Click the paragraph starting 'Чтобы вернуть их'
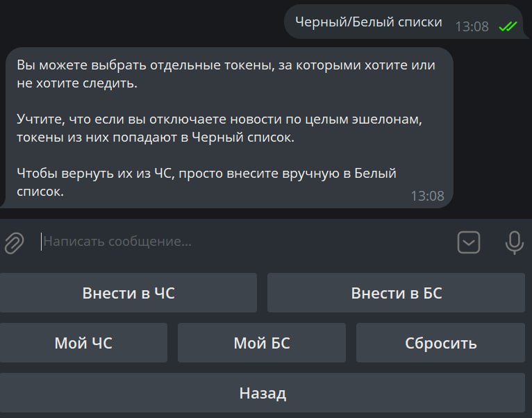532x418 pixels. tap(207, 182)
